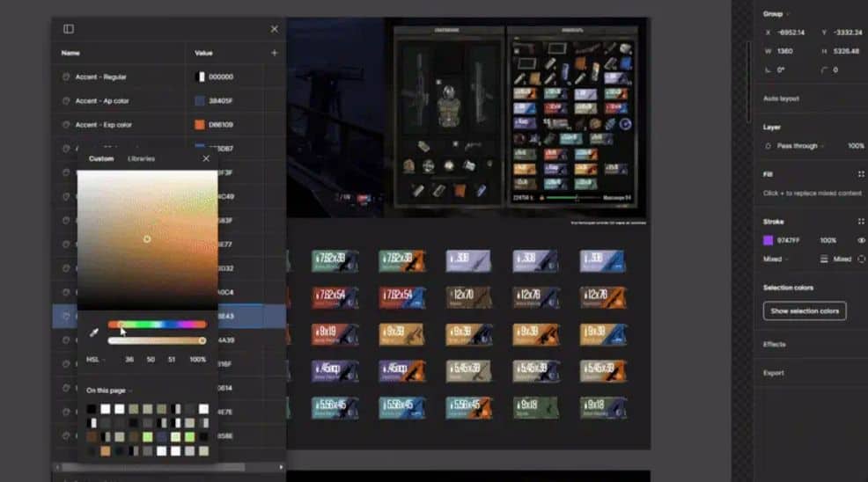Click the color variable icon for Accent - Regular
868x482 pixels.
pyautogui.click(x=66, y=77)
